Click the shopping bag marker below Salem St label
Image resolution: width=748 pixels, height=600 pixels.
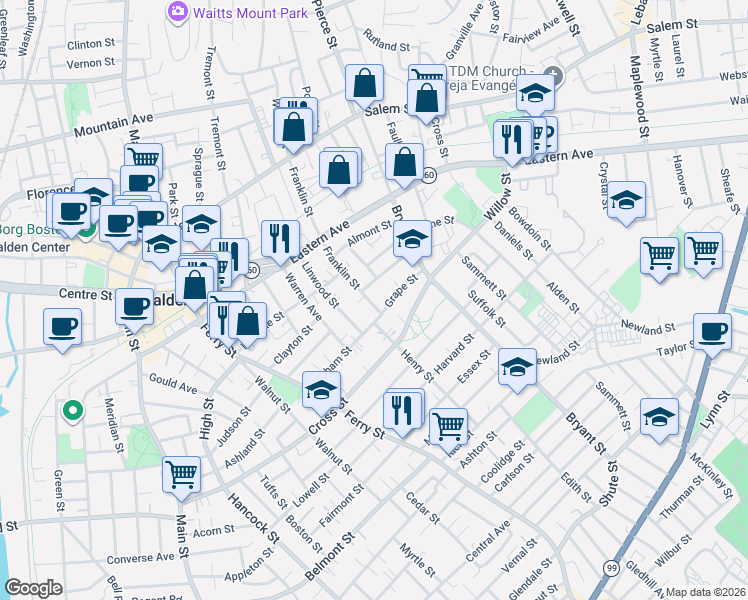426,100
